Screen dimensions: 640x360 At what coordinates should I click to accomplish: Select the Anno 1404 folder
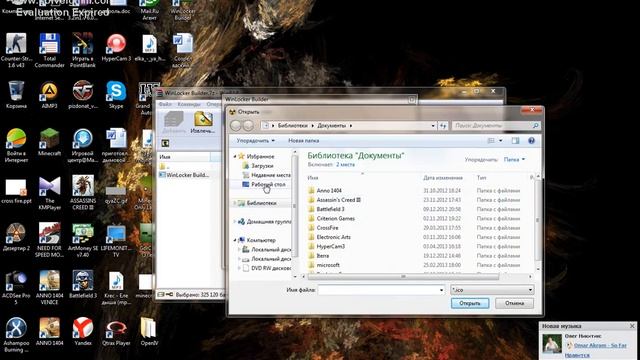point(329,191)
